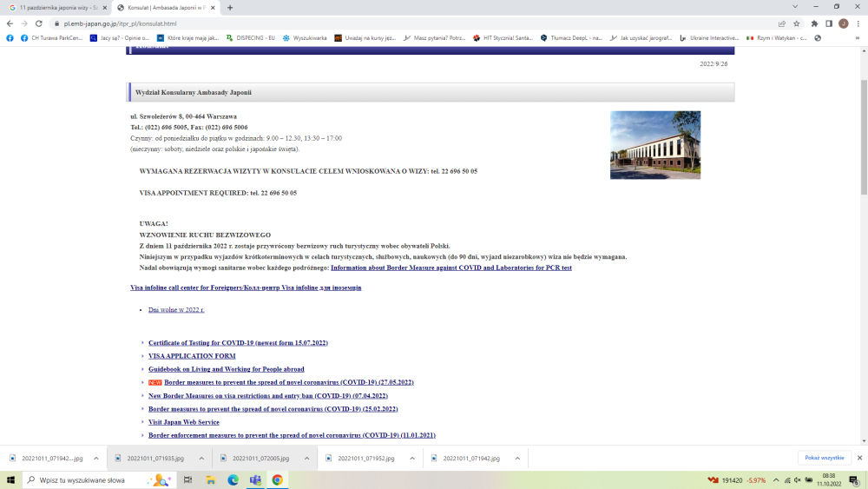Expand options for 20221011_072005.jpg download
Image resolution: width=868 pixels, height=489 pixels.
[x=306, y=458]
